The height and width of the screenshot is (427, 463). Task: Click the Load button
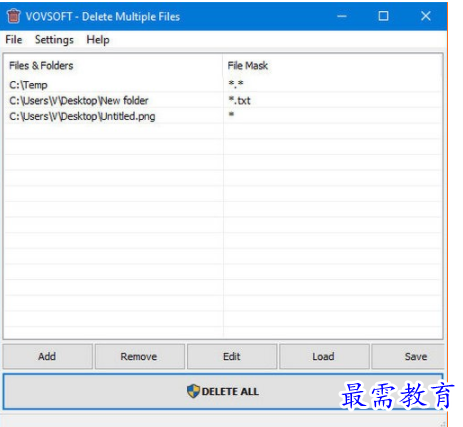[x=324, y=357]
